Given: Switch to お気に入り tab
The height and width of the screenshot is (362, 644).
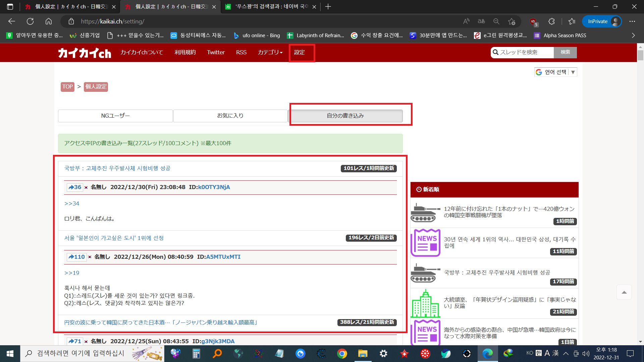Looking at the screenshot, I should coord(230,116).
